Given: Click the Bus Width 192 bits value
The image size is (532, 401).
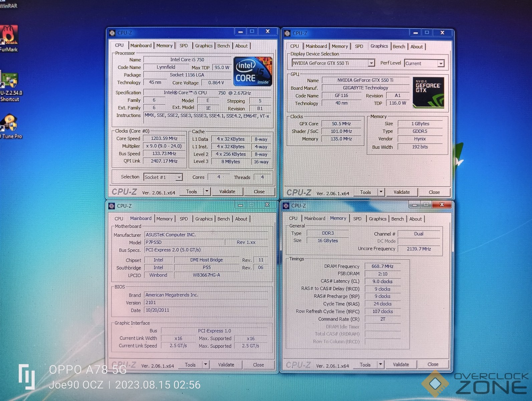Looking at the screenshot, I should point(420,147).
